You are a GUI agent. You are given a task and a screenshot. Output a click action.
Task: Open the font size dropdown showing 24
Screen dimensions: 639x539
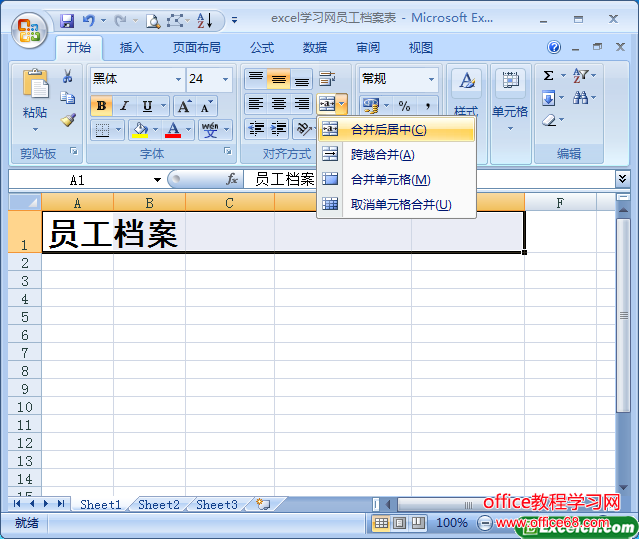point(225,79)
